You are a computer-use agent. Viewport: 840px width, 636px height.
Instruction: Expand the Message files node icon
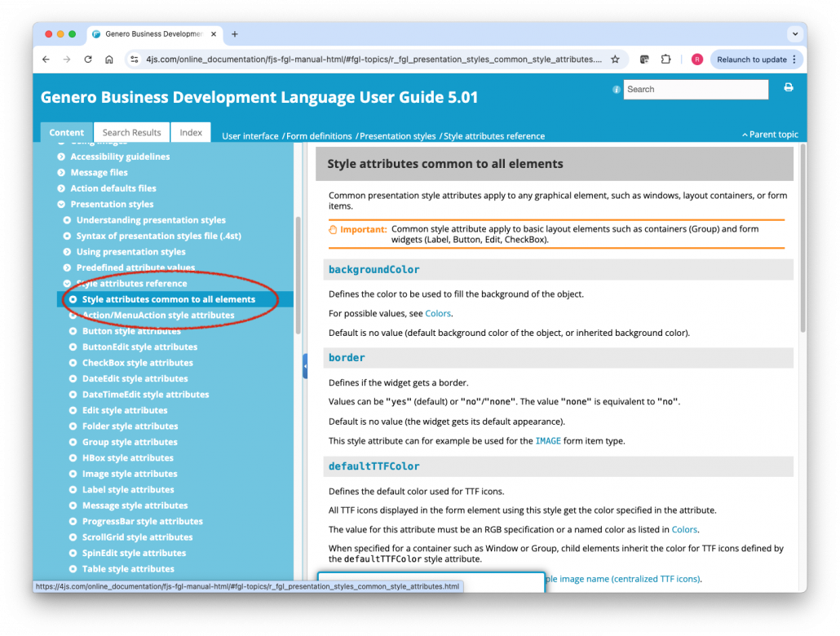coord(61,173)
